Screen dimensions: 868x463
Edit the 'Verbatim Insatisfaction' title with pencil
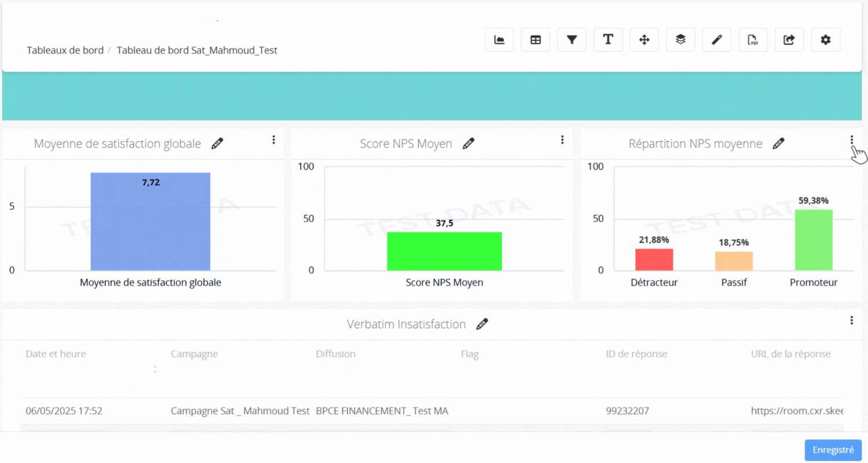(x=481, y=324)
